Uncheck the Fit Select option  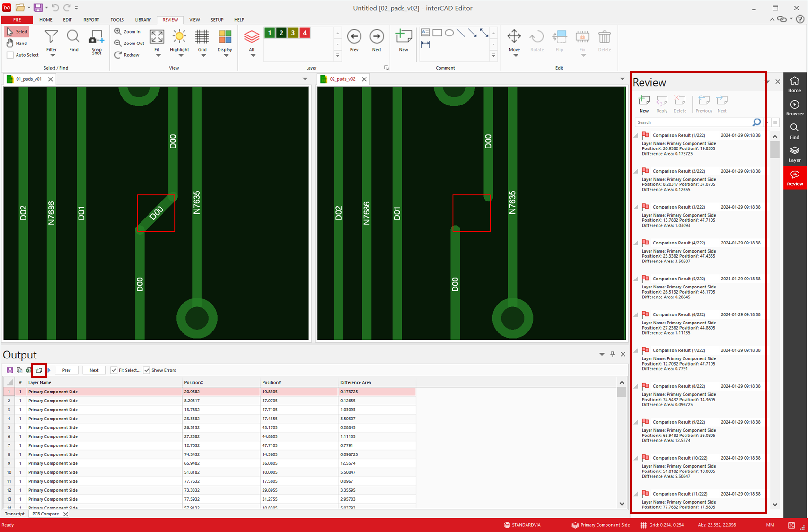click(x=114, y=370)
